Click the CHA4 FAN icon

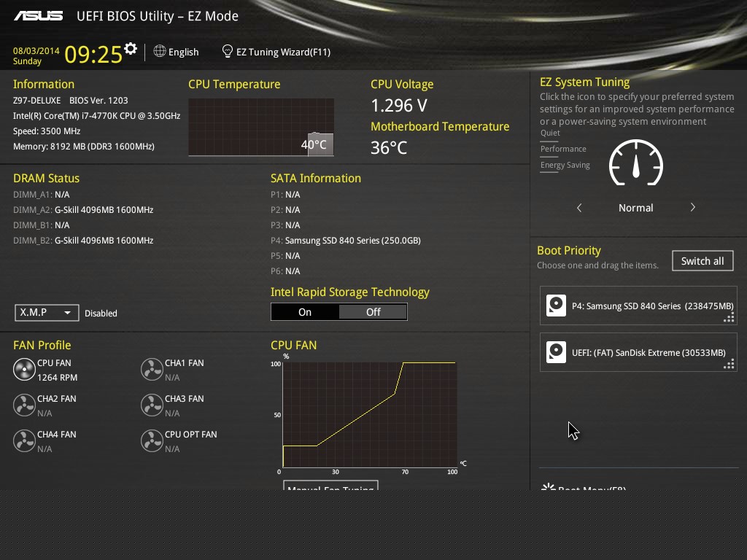(24, 441)
